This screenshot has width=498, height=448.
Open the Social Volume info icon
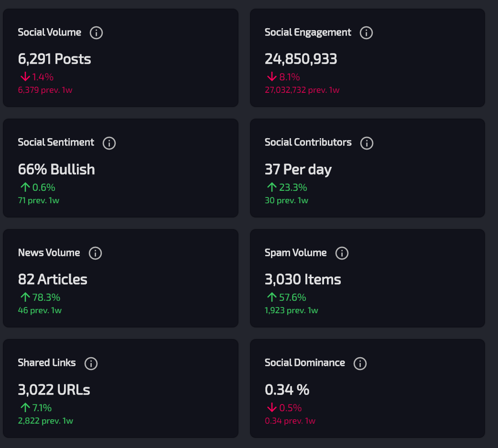tap(96, 33)
